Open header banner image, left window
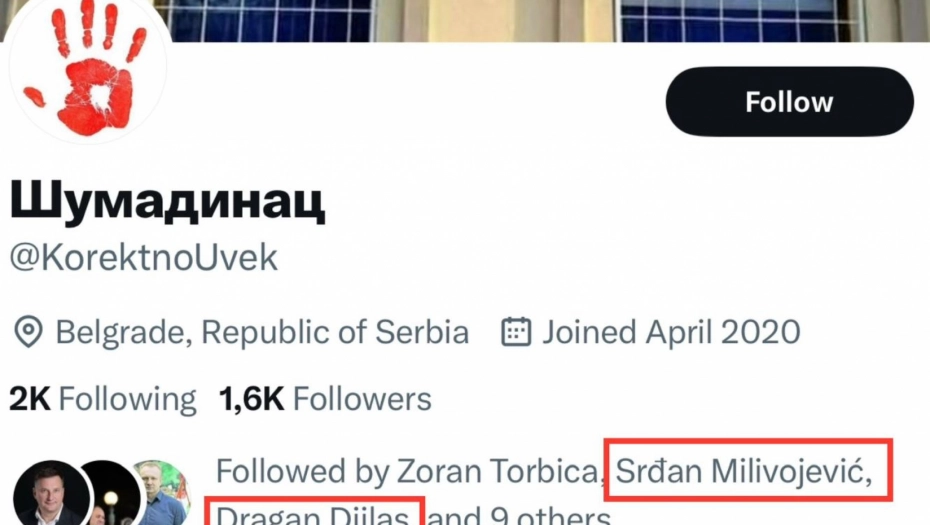The height and width of the screenshot is (525, 930). [x=270, y=19]
